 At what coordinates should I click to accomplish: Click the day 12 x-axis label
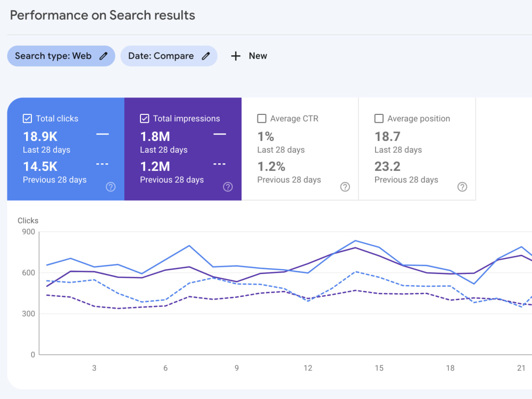coord(307,368)
